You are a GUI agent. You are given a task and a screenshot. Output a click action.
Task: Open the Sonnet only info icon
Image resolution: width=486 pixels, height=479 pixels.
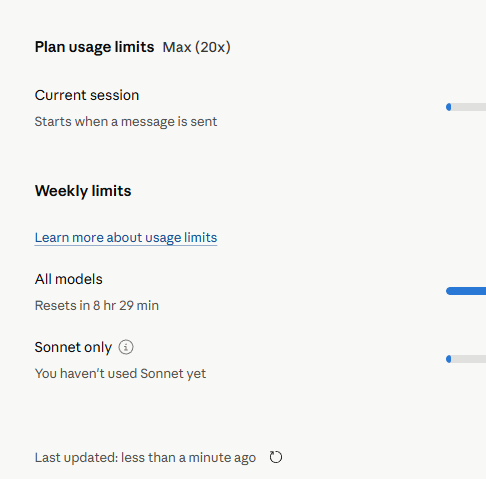click(x=126, y=347)
